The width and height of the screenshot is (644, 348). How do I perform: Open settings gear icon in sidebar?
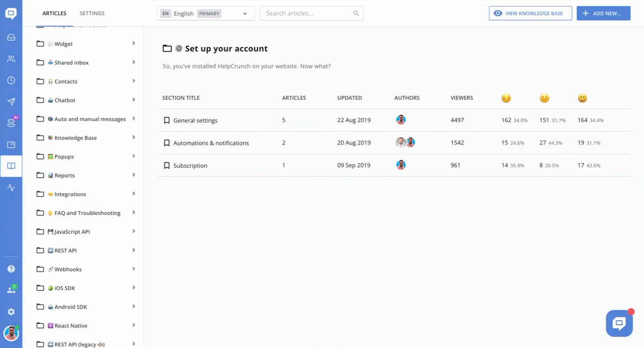point(11,312)
